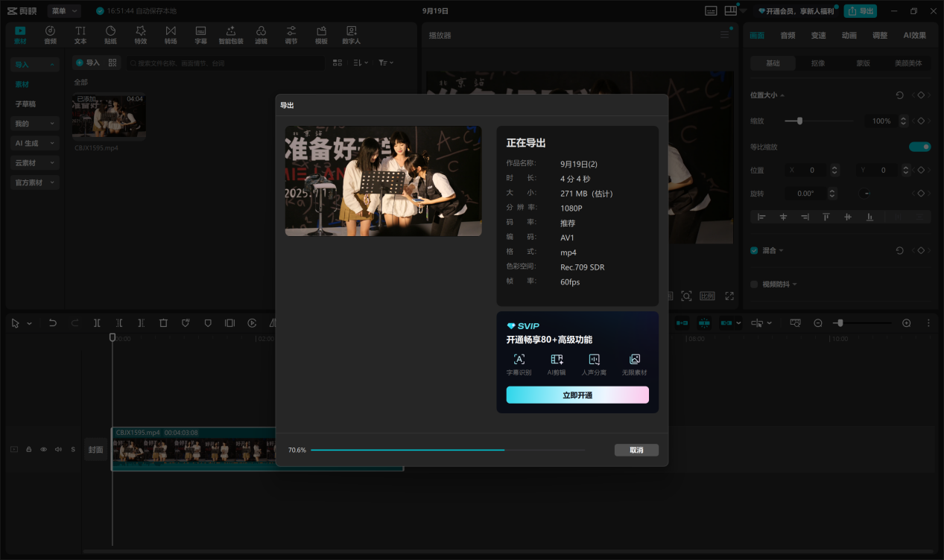
Task: Toggle the 等比缩放 uniform scale switch
Action: tap(919, 147)
